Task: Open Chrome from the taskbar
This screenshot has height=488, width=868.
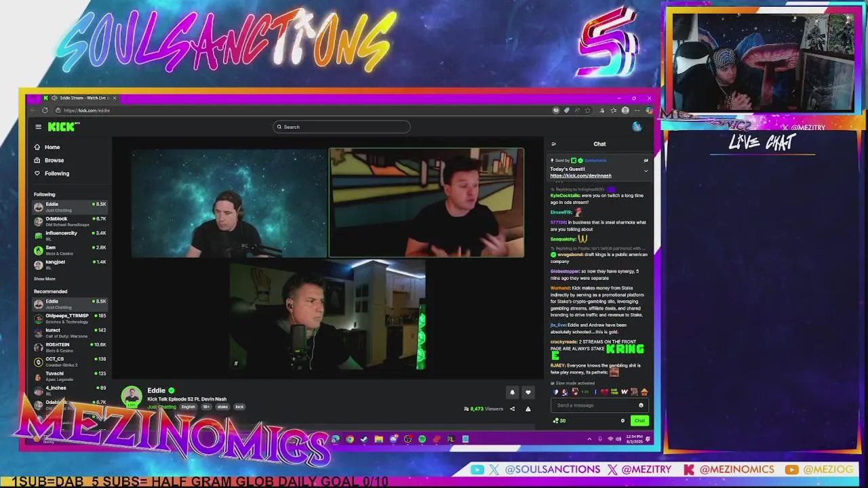Action: pyautogui.click(x=350, y=439)
